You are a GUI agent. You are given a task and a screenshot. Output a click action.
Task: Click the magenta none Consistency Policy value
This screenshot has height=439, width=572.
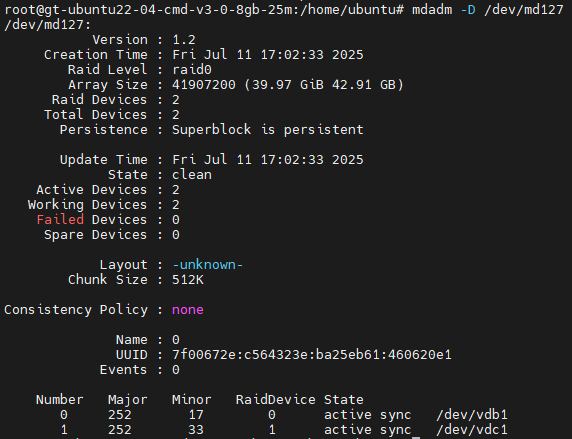pos(188,310)
